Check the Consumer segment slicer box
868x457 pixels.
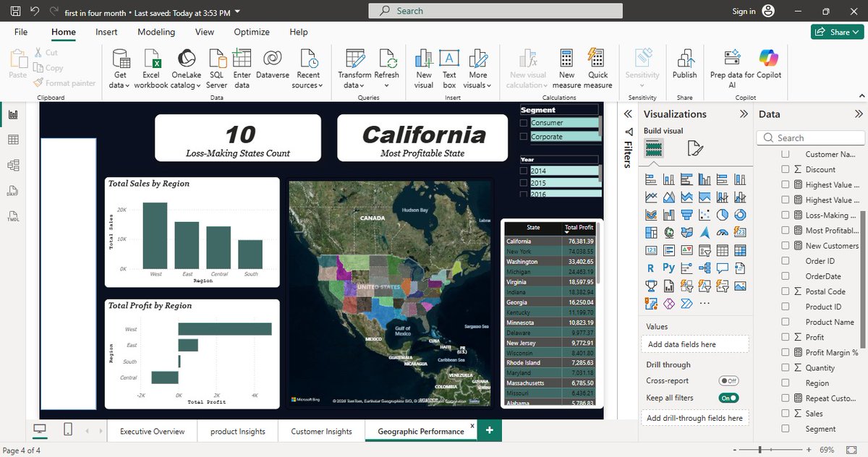pos(524,123)
